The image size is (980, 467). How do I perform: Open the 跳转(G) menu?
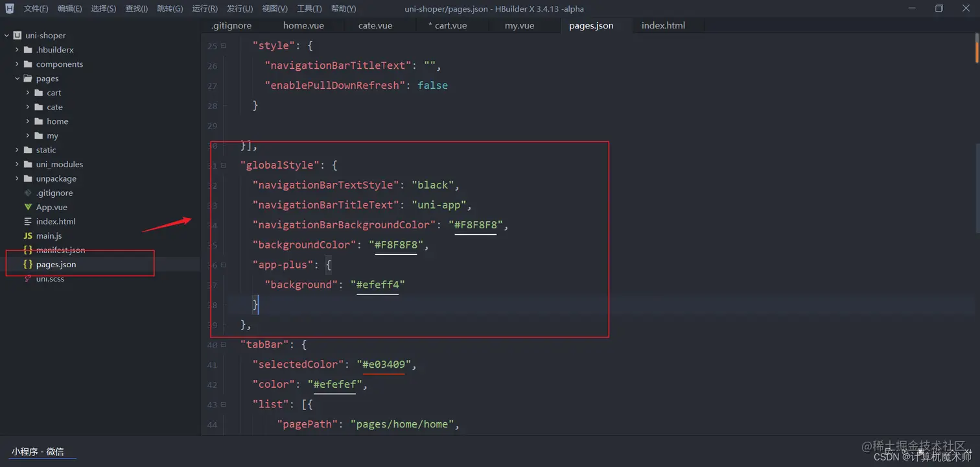pyautogui.click(x=170, y=8)
